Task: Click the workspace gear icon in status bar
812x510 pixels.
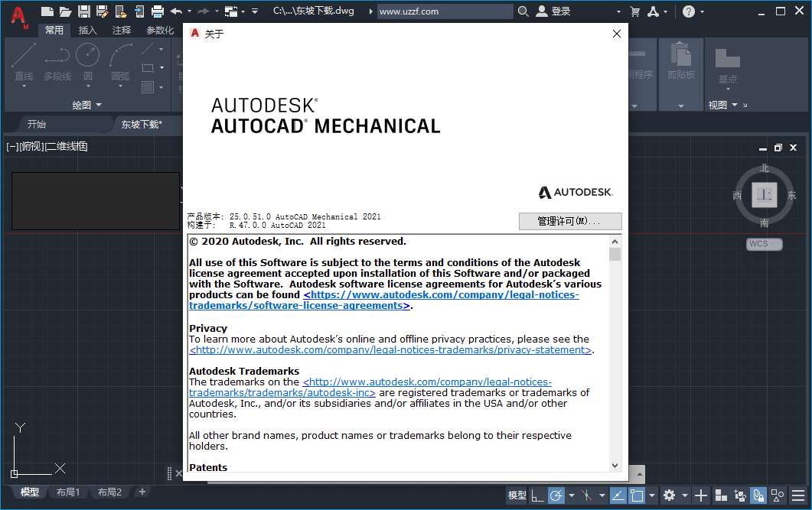Action: pos(669,495)
